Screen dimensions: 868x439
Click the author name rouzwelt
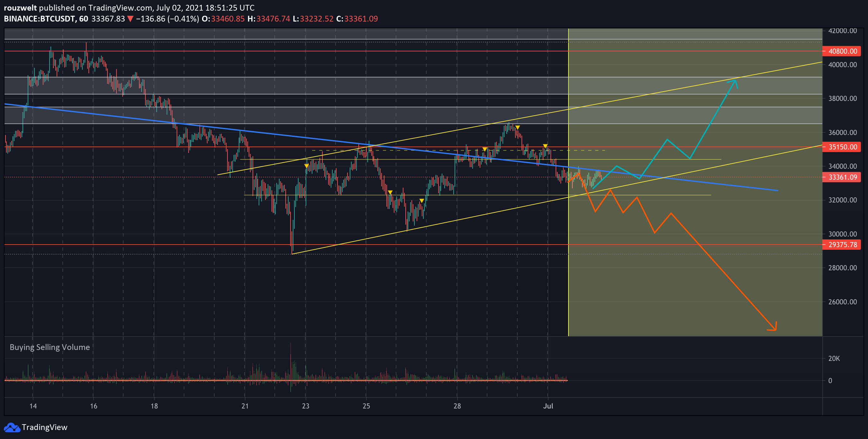coord(20,8)
